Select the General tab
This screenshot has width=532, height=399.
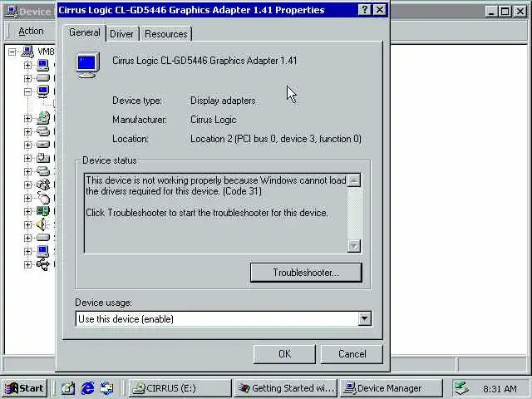85,32
